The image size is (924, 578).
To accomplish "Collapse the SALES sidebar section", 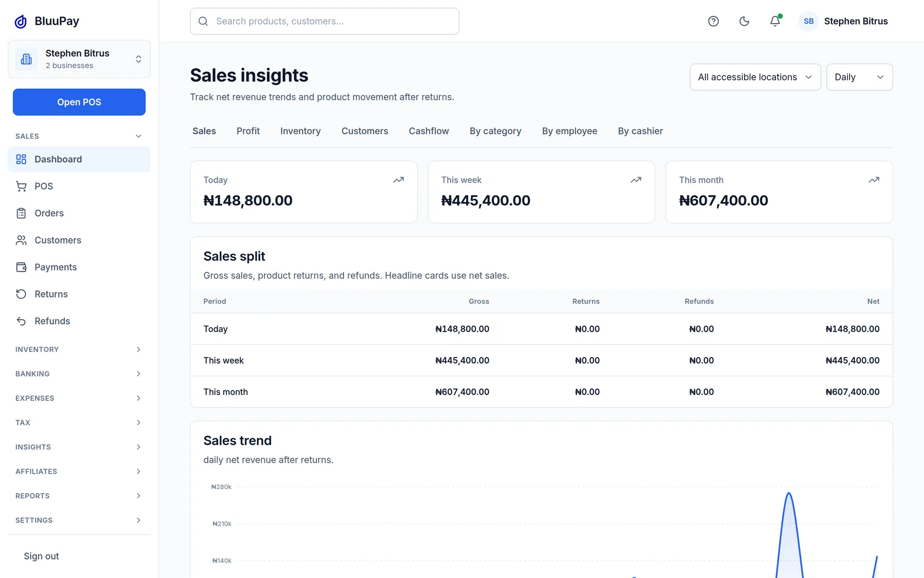I will pyautogui.click(x=79, y=136).
